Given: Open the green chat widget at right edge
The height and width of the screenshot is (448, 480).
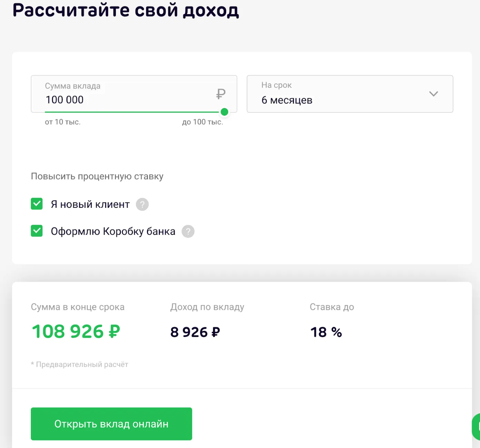Looking at the screenshot, I should coord(476,427).
